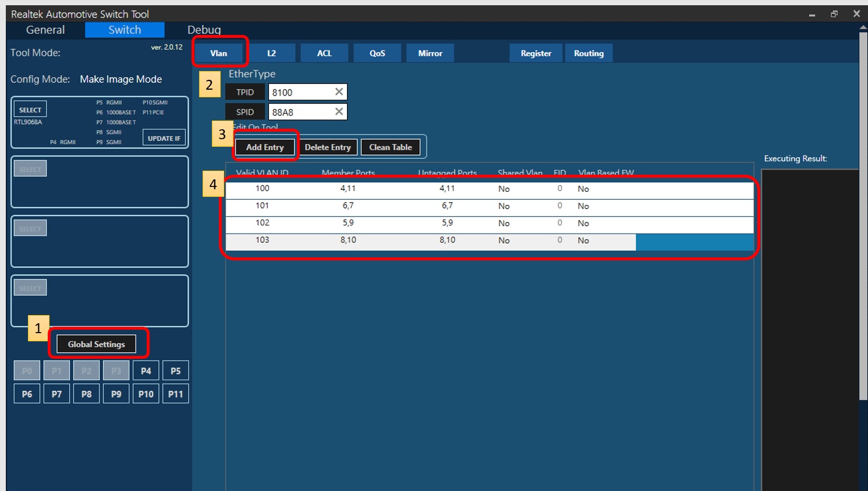Click the SPID label
Image resolution: width=868 pixels, height=491 pixels.
coord(245,112)
